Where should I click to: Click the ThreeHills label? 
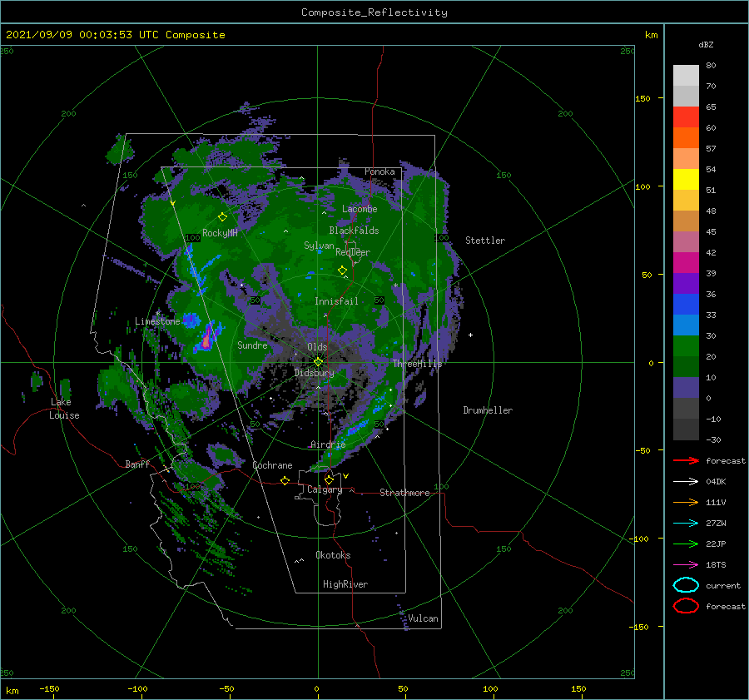pyautogui.click(x=418, y=364)
